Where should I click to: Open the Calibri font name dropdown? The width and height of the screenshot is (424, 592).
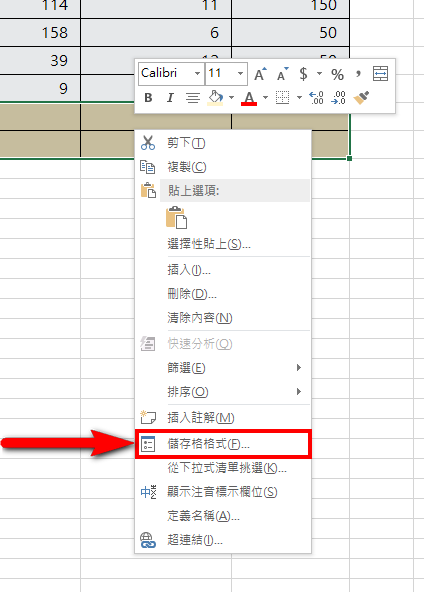click(197, 73)
